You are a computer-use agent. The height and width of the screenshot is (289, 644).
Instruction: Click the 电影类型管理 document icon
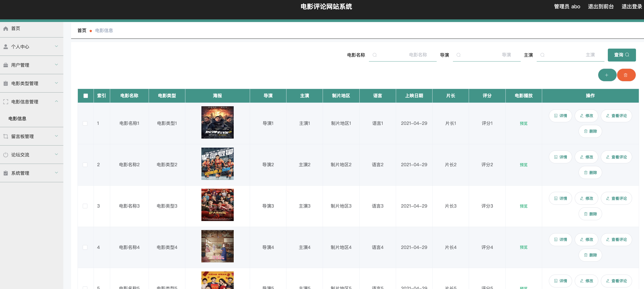(5, 83)
